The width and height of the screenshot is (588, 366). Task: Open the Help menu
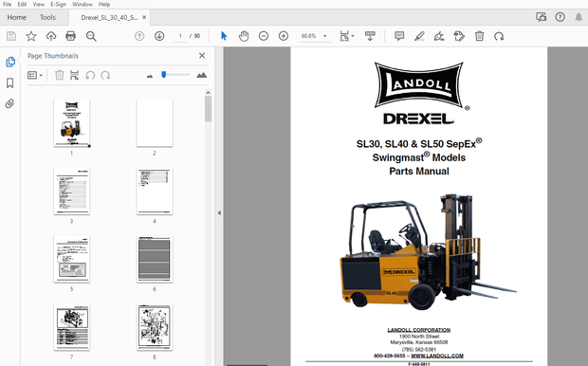click(104, 4)
